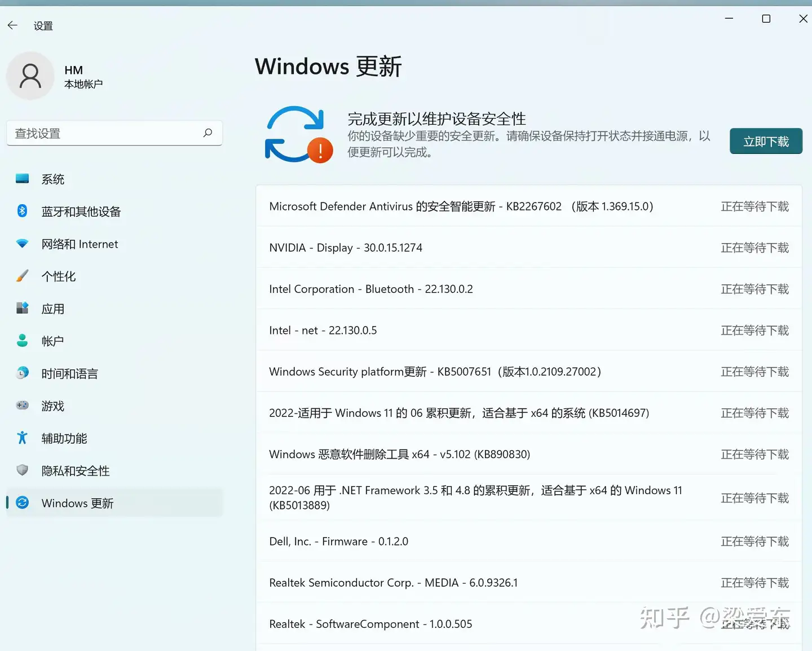Click the gamepad icon beside 游戏
The height and width of the screenshot is (651, 812).
click(x=22, y=405)
